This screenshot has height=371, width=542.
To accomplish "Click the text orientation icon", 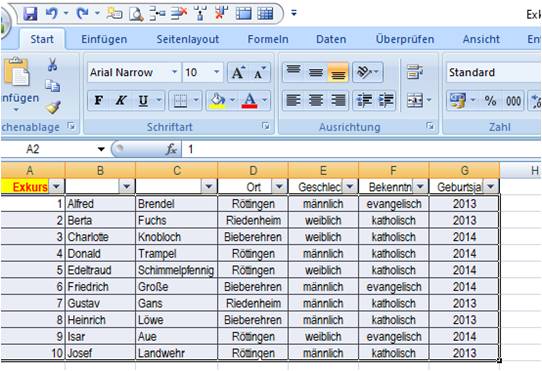I will click(368, 72).
